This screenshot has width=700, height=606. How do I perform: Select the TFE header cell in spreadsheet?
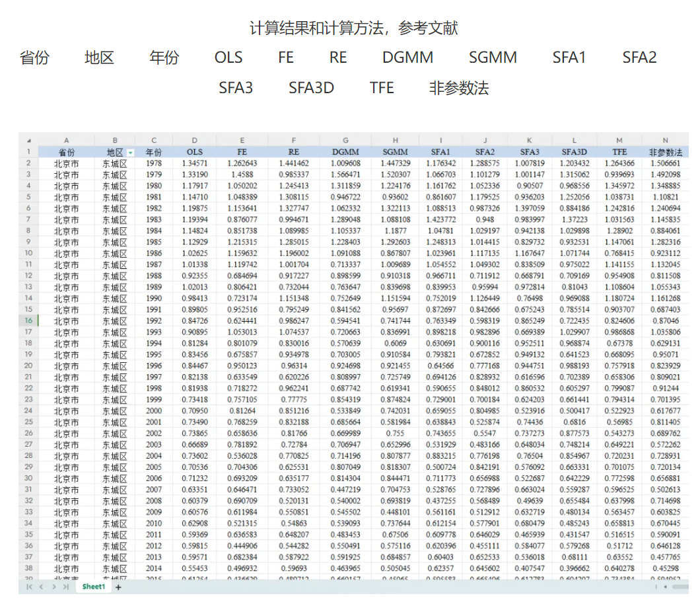coord(619,152)
